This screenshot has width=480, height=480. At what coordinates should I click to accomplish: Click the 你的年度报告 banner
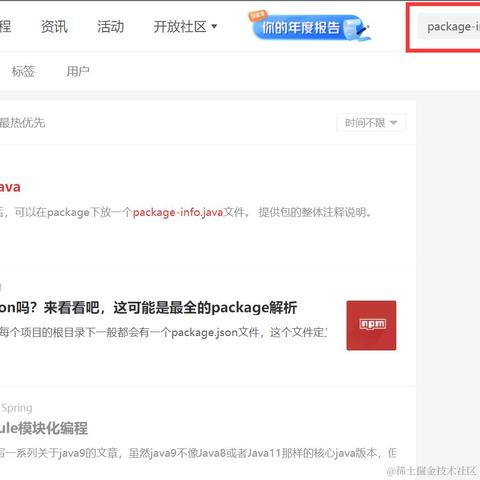[310, 26]
